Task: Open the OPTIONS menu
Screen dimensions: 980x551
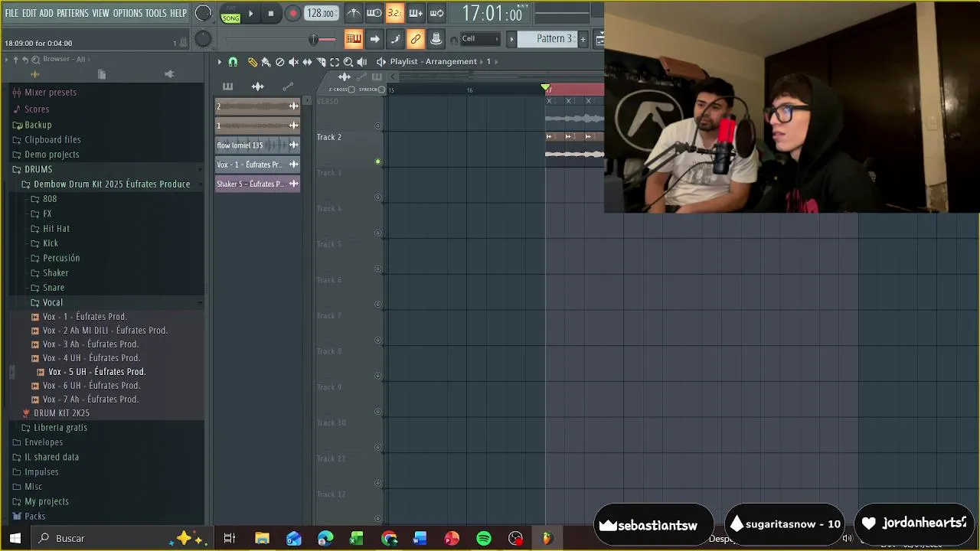Action: pos(128,13)
